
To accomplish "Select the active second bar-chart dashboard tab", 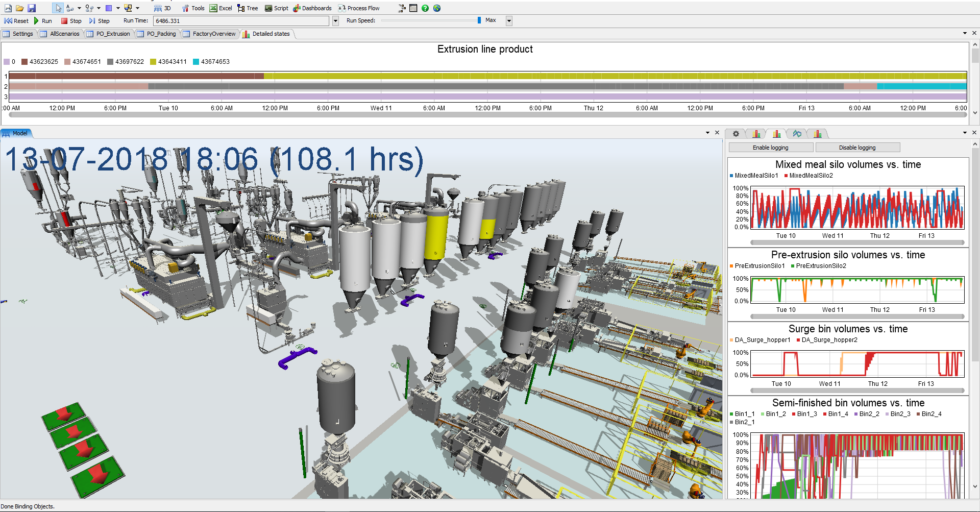I will coord(776,134).
